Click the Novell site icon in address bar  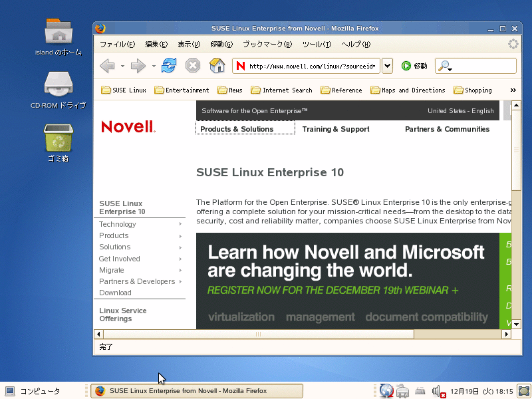[x=241, y=66]
